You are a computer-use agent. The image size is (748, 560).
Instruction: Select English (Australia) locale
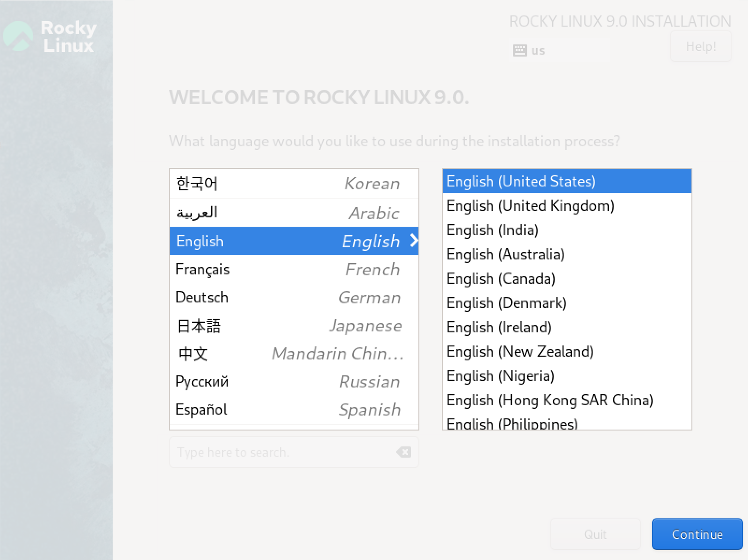[x=567, y=254]
